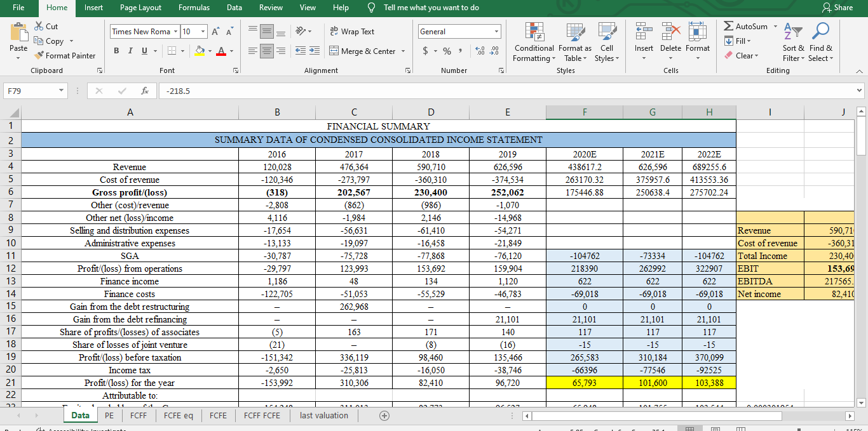The height and width of the screenshot is (431, 868).
Task: Open the Name Box dropdown arrow
Action: (x=61, y=91)
